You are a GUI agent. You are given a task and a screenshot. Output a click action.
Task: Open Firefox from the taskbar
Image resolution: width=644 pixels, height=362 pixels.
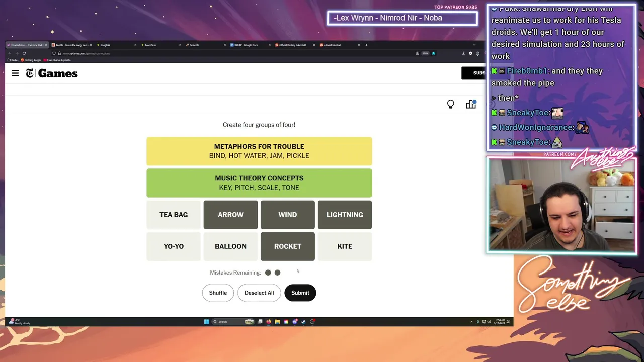[269, 322]
